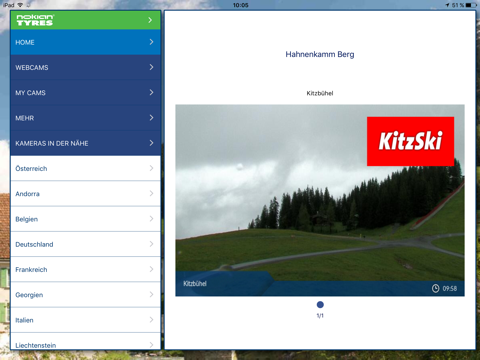Tap the chevron on the Italien row
This screenshot has height=360, width=480.
tap(151, 320)
